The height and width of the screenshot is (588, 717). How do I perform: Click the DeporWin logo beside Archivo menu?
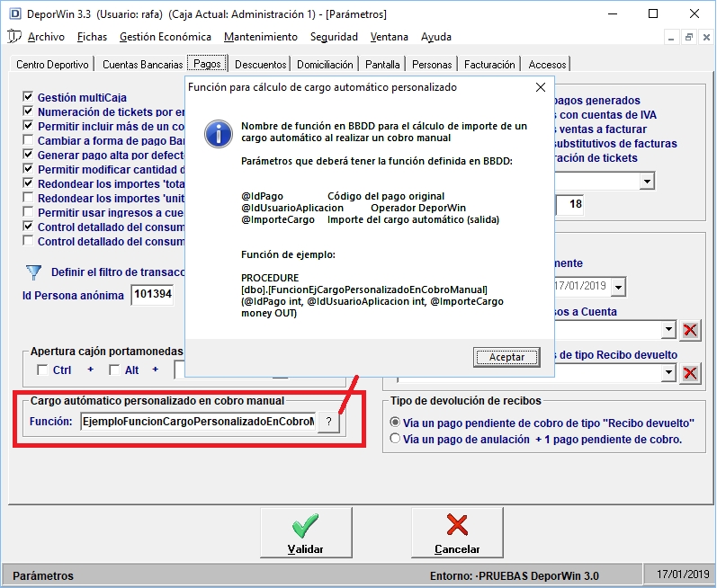point(14,36)
